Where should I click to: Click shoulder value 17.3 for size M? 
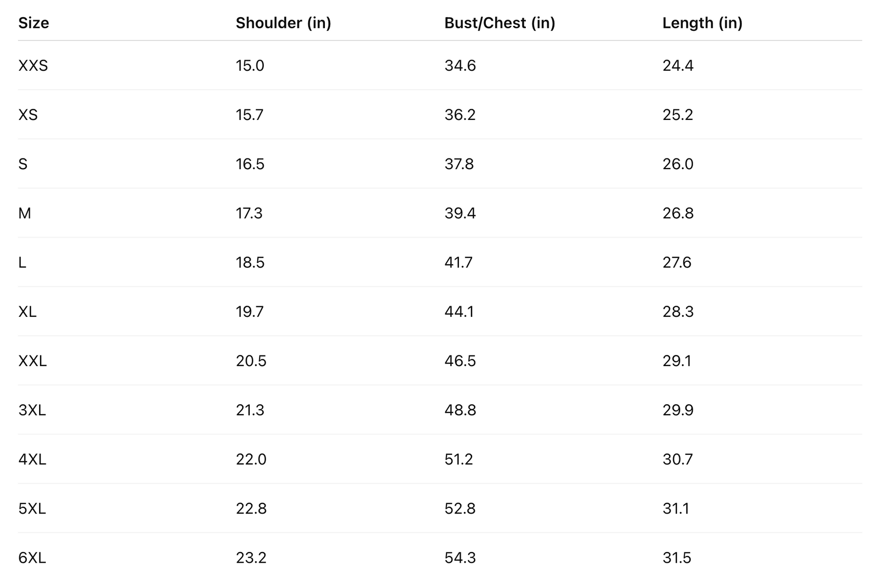coord(249,213)
